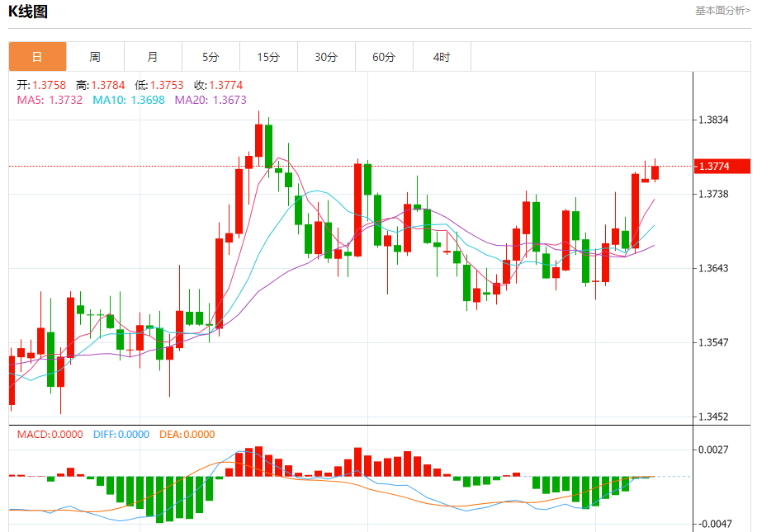Open the 30分 interval tab

[x=326, y=57]
